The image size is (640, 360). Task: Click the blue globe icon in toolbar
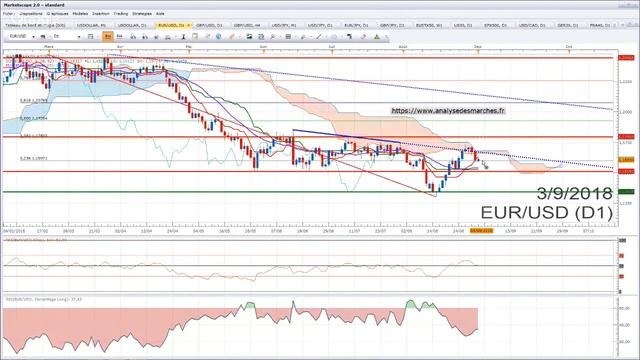218,37
